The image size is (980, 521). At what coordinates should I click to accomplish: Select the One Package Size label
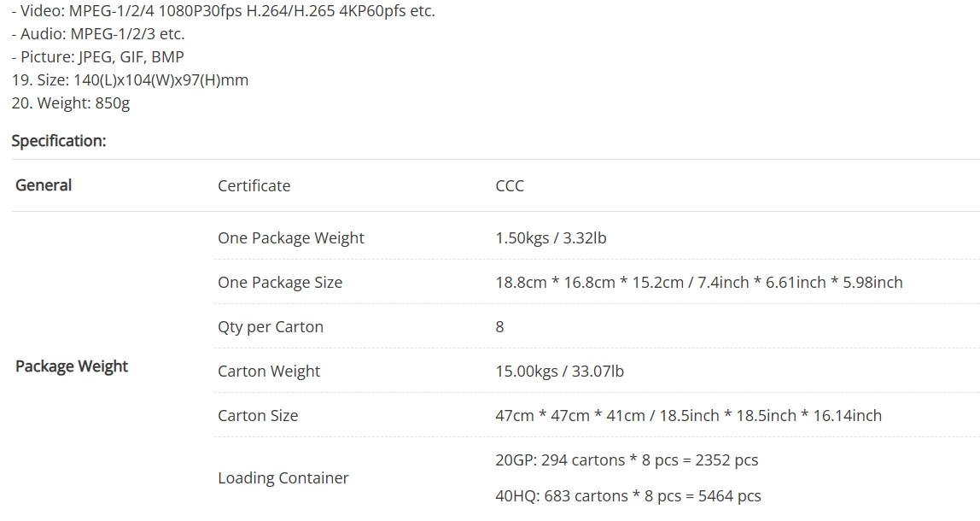pos(280,282)
